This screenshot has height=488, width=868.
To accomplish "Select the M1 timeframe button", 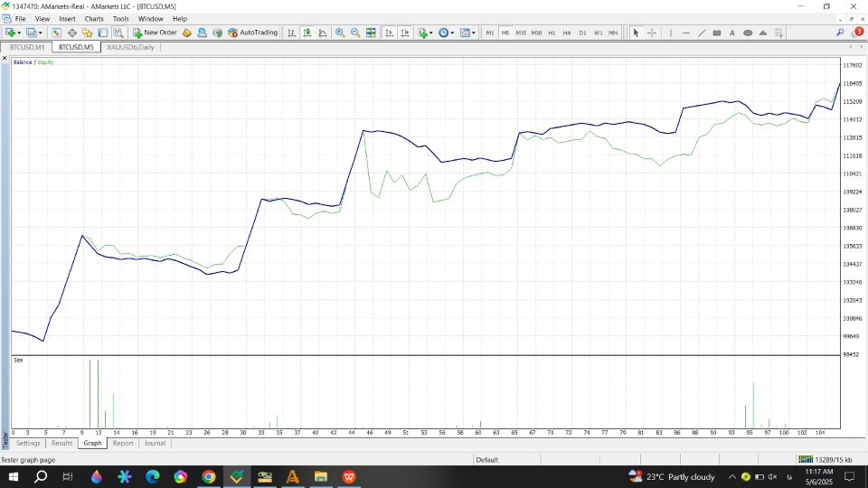I will click(490, 33).
